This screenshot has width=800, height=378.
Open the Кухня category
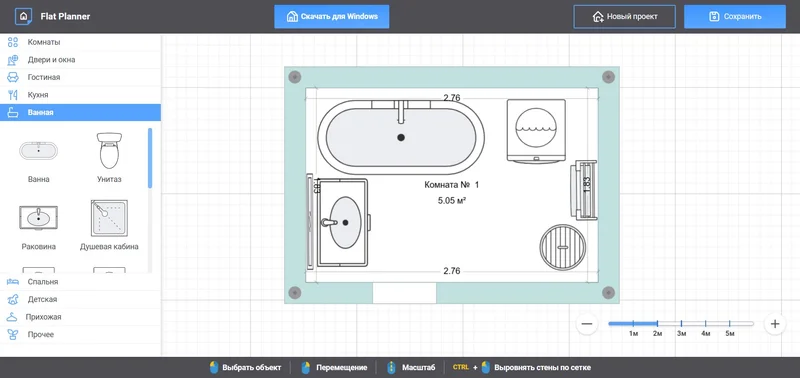pos(80,95)
